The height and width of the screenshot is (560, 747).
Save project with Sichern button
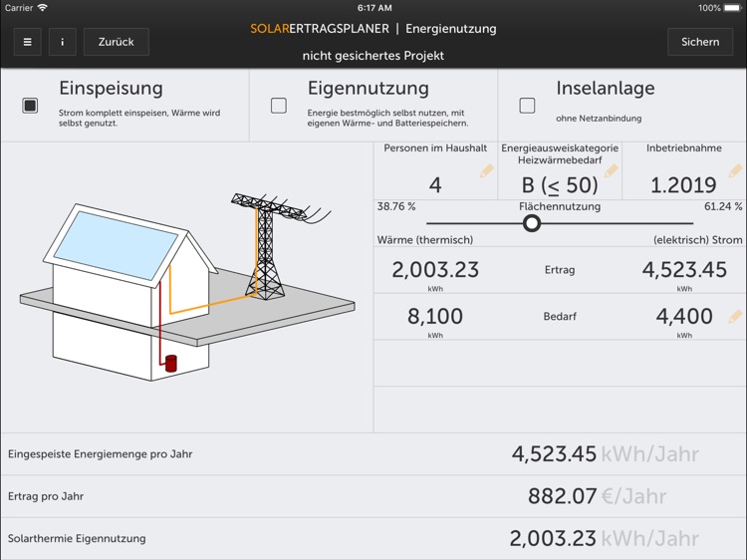click(700, 42)
